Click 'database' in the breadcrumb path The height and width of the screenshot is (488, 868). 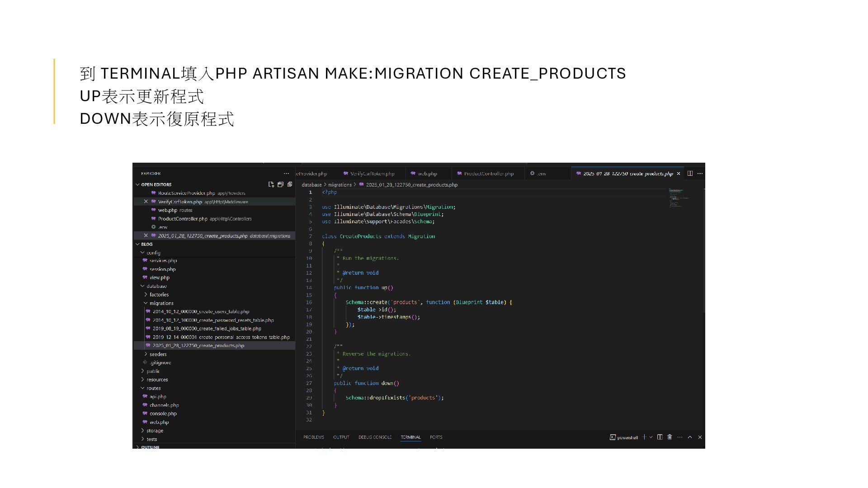[311, 185]
